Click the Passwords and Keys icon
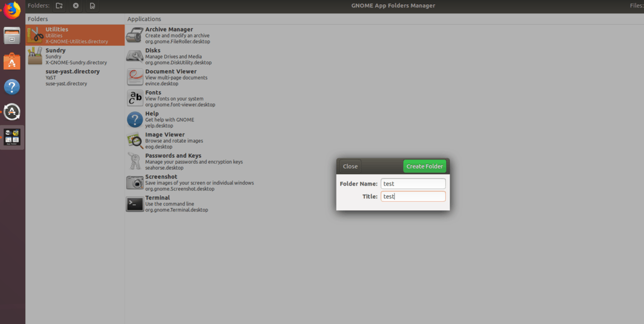Viewport: 644px width, 324px height. [134, 161]
